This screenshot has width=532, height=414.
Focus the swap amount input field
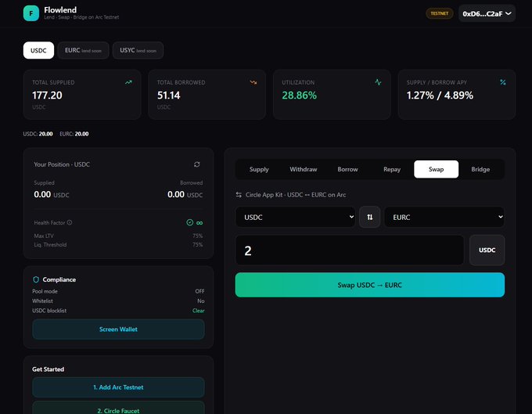coord(350,250)
